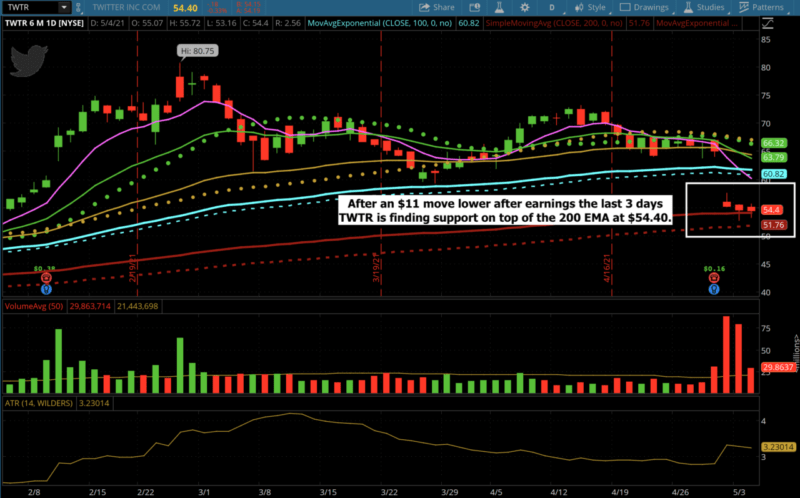This screenshot has width=800, height=498.
Task: Open the Studies menu
Action: tap(704, 7)
